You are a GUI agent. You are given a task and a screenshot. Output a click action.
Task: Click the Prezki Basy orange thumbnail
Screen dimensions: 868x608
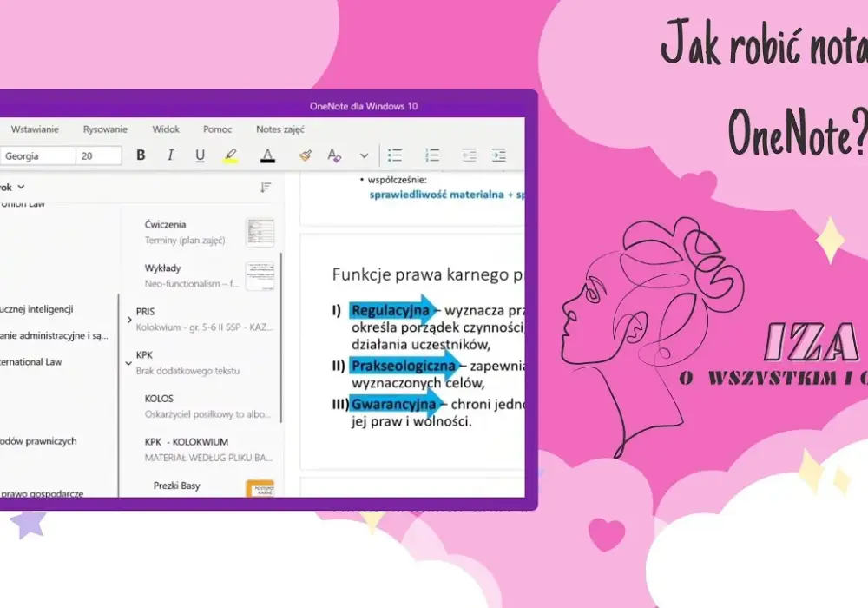tap(260, 488)
